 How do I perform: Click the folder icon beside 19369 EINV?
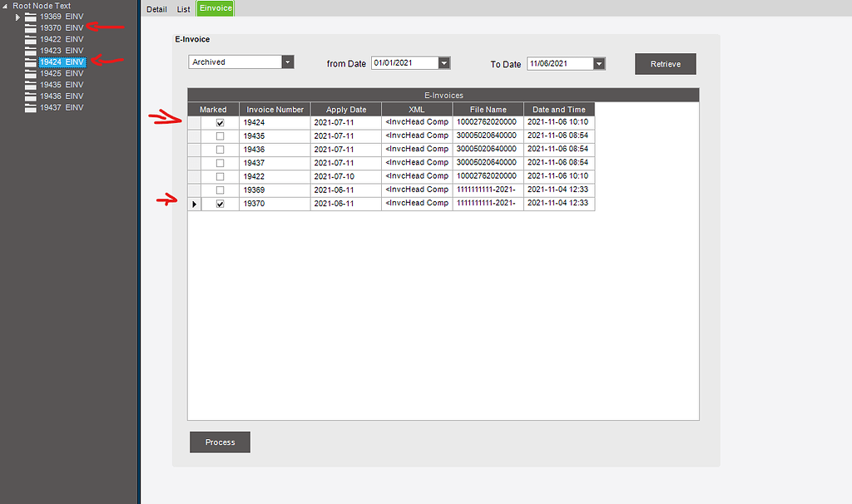click(31, 17)
